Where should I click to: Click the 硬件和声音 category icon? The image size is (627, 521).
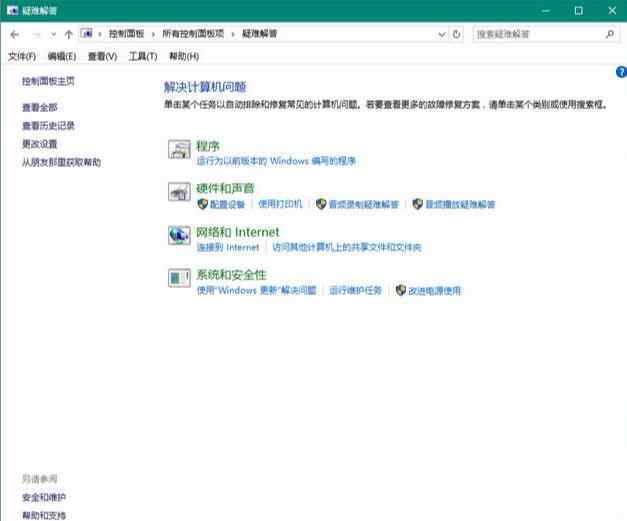pos(179,192)
